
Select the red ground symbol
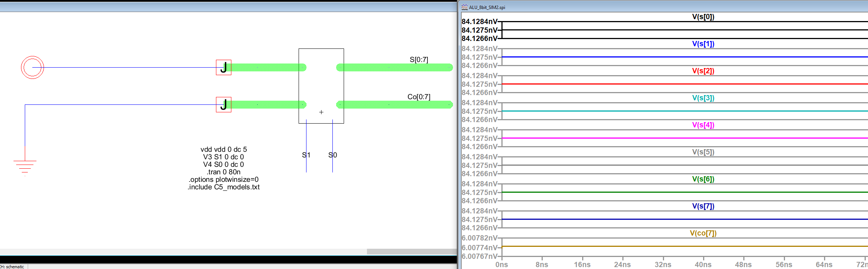[25, 166]
